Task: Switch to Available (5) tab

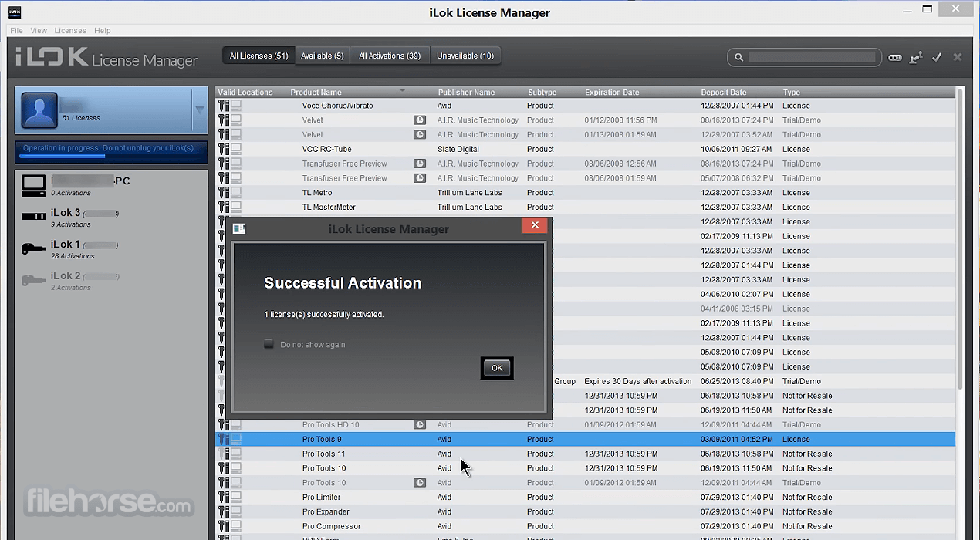Action: click(x=323, y=56)
